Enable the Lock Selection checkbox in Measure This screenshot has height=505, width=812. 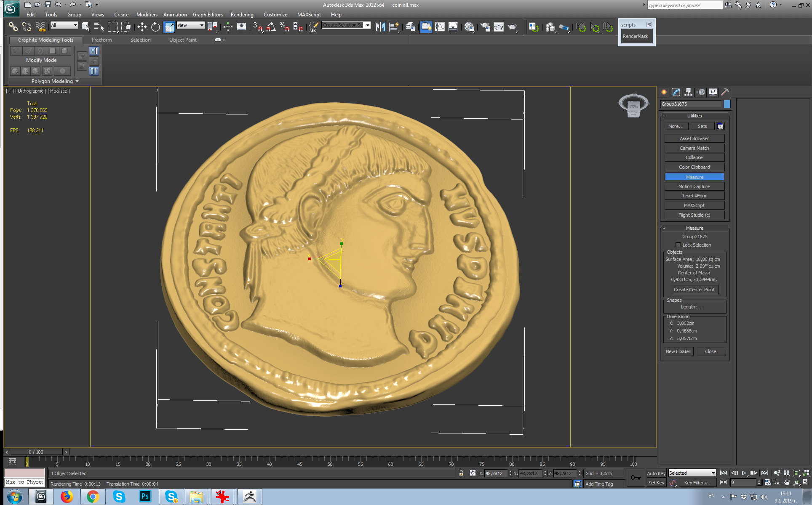coord(678,245)
